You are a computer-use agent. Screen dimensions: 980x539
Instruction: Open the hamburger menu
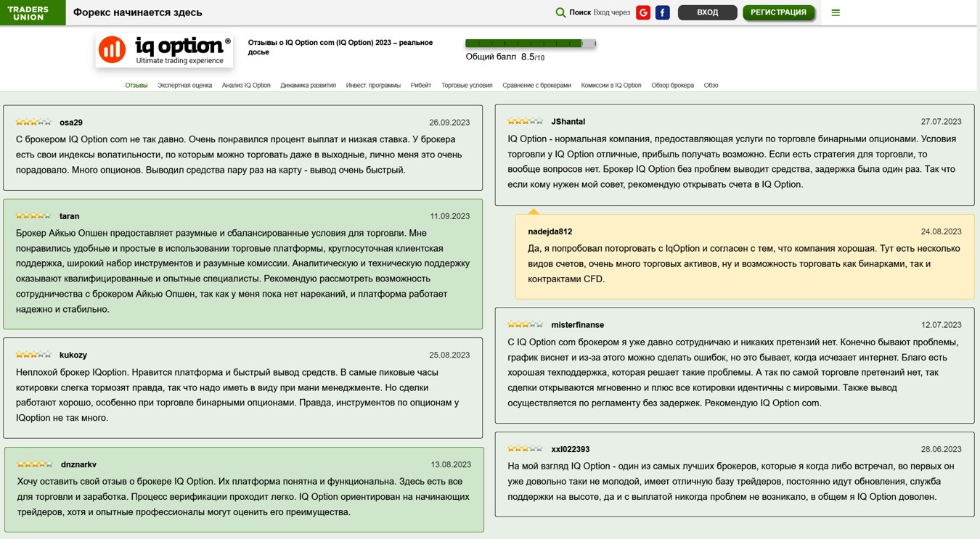[836, 12]
